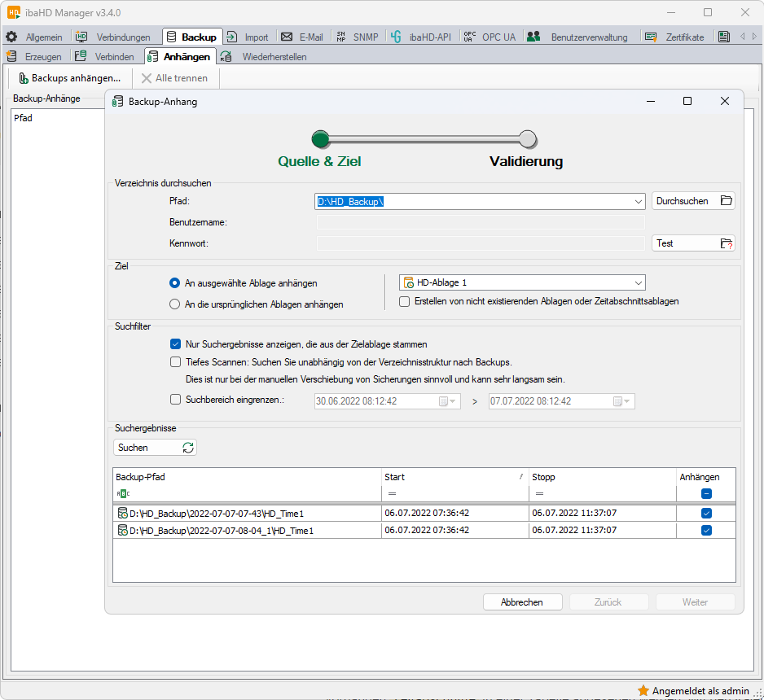The height and width of the screenshot is (700, 764).
Task: Click the text filter icon under Backup-Pfad
Action: (122, 493)
